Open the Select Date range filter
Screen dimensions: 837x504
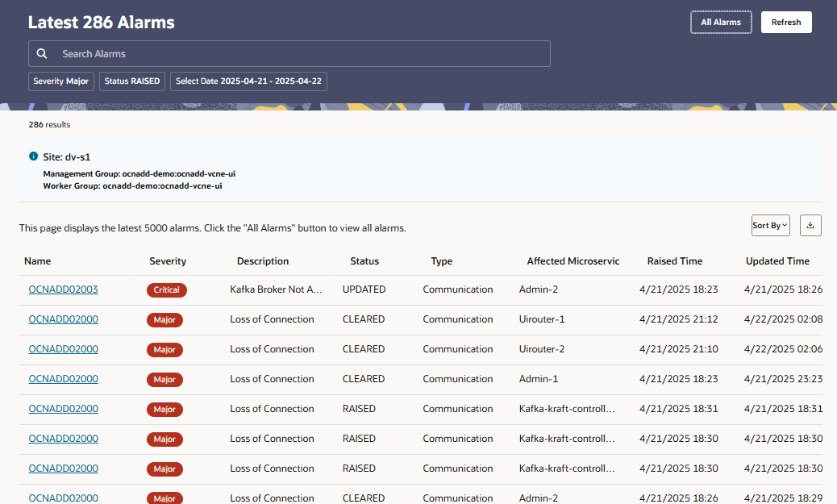(x=248, y=81)
